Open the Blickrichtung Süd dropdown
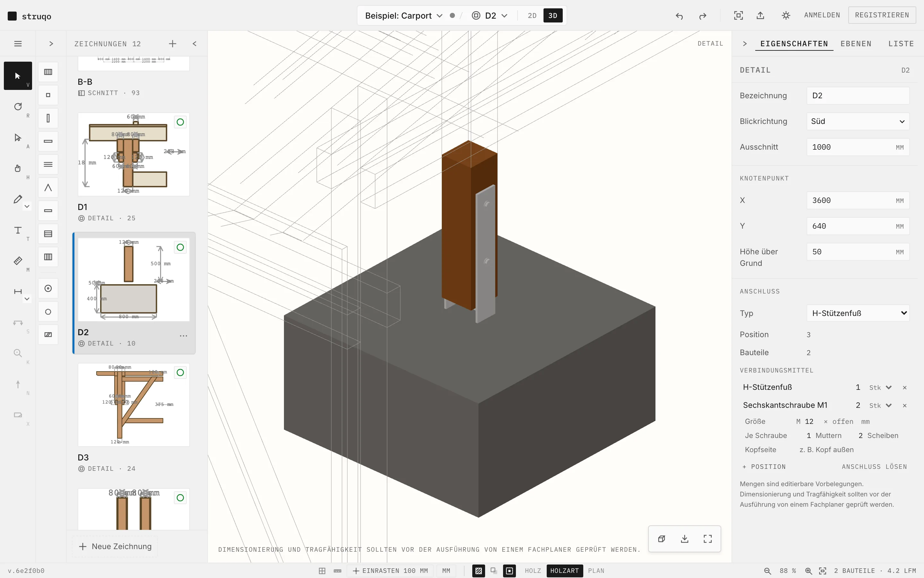This screenshot has width=924, height=578. pyautogui.click(x=858, y=122)
